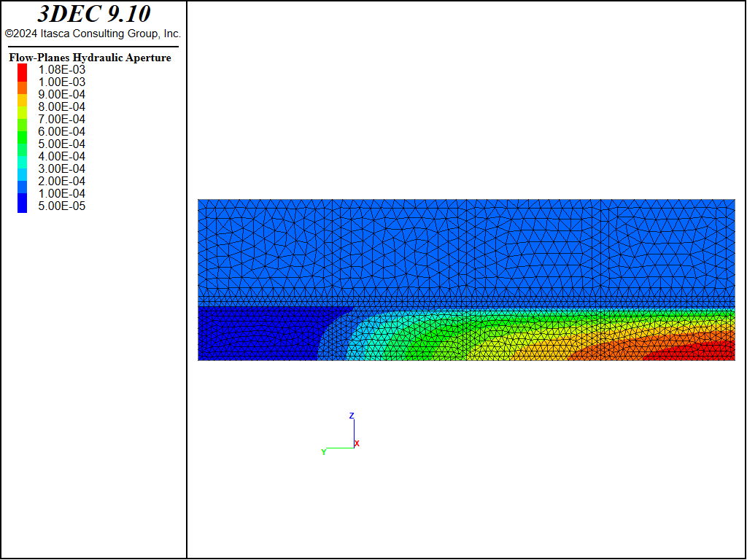
Task: Pick the green 6.00E-04 legend swatch
Action: [x=23, y=132]
